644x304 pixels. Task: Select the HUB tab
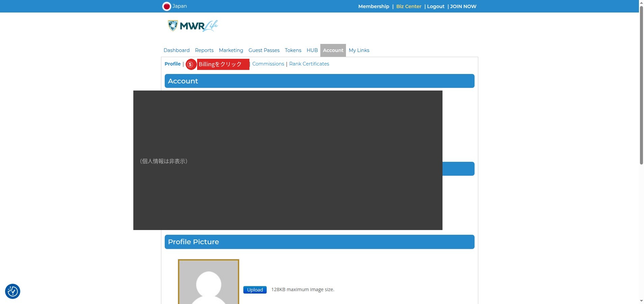[312, 50]
